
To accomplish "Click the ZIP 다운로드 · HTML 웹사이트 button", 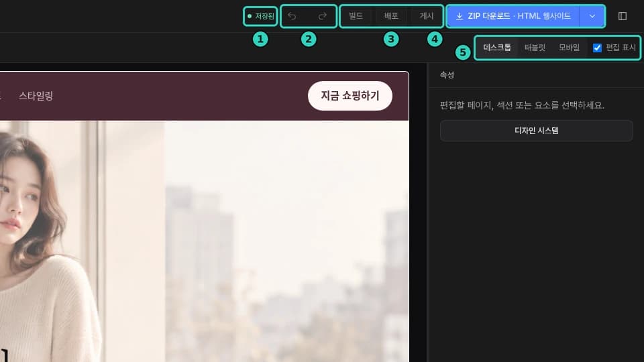I will click(x=513, y=16).
